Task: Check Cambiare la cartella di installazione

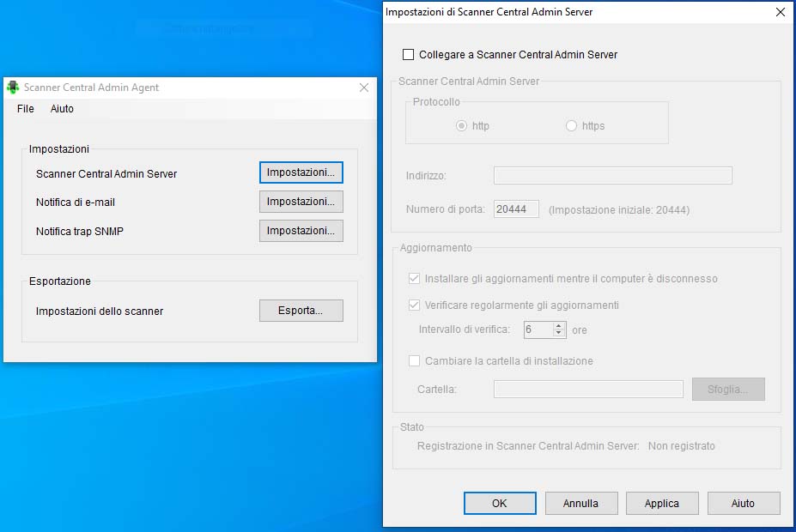Action: point(416,361)
